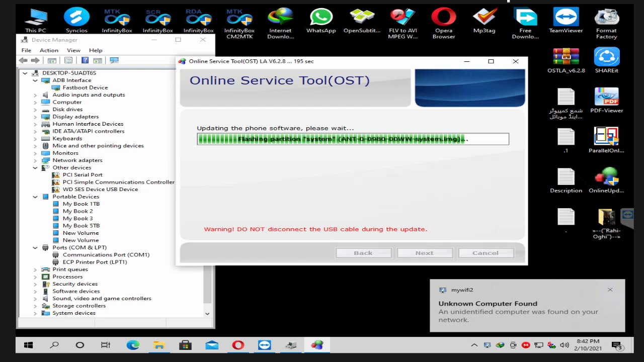Expand Audio inputs and outputs node

[35, 95]
